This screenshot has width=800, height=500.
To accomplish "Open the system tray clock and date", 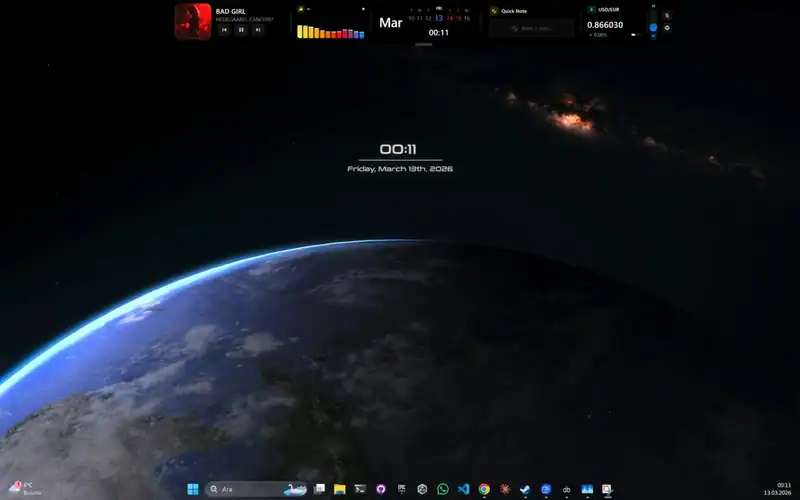I will click(778, 489).
